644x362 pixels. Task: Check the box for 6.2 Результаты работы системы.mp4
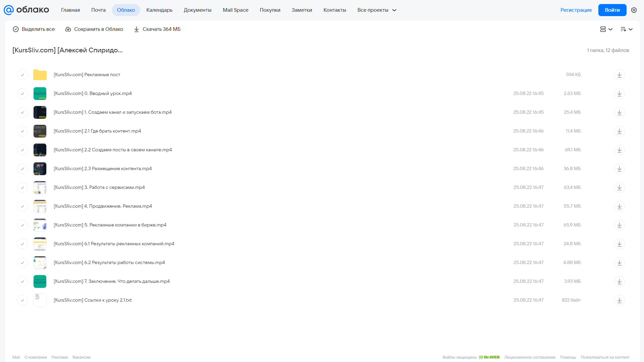[x=22, y=263]
